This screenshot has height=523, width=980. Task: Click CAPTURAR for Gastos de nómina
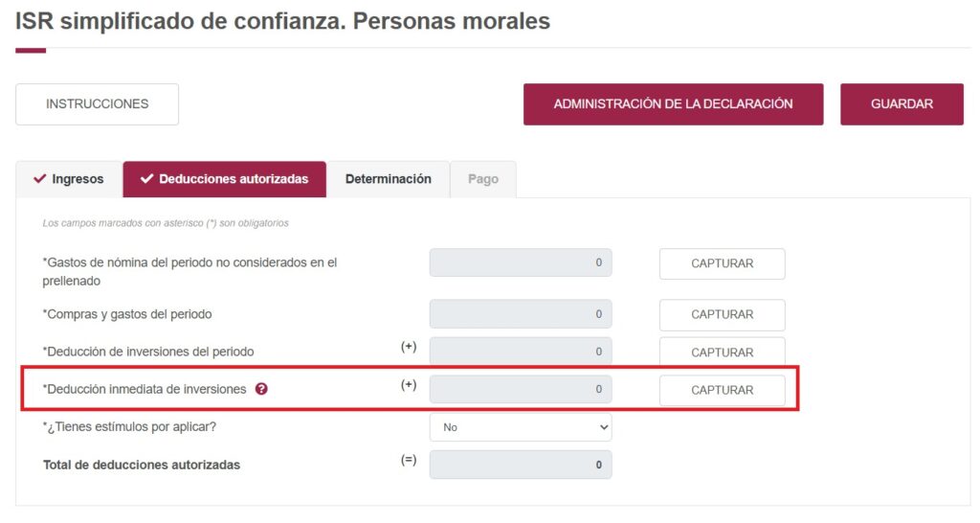tap(722, 263)
